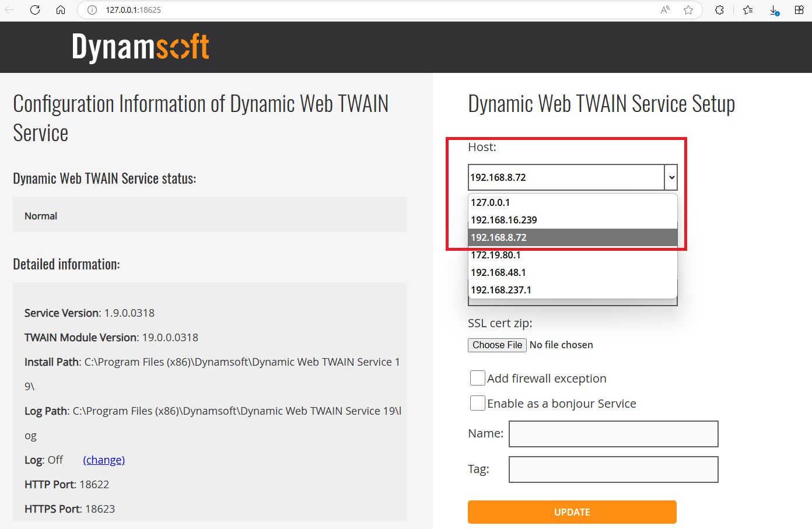Click the Choose File button
The image size is (812, 529).
click(x=497, y=345)
